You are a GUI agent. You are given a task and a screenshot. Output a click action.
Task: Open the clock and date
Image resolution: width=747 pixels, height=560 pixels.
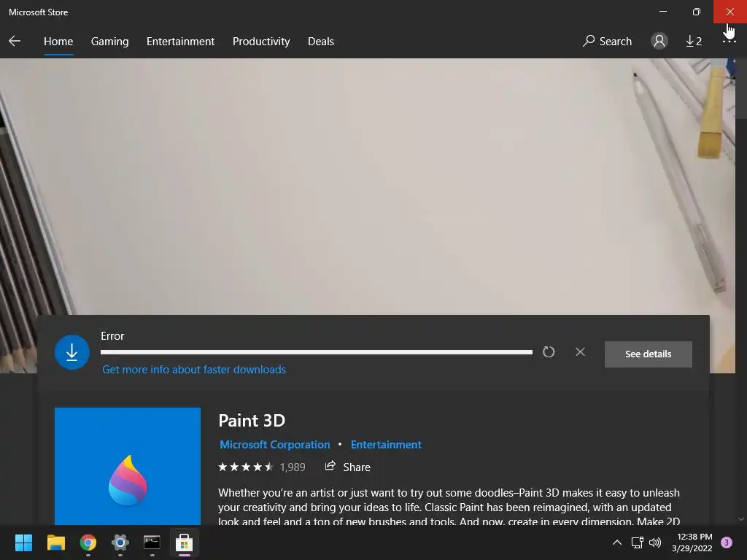[692, 542]
